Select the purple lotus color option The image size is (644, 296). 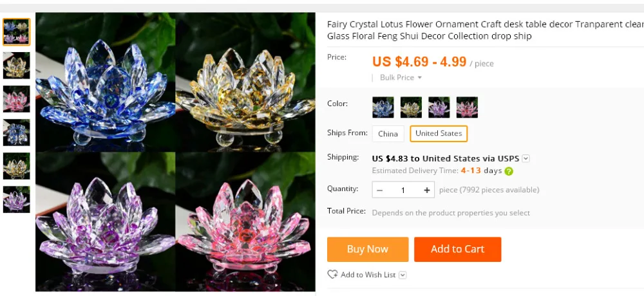click(x=439, y=107)
